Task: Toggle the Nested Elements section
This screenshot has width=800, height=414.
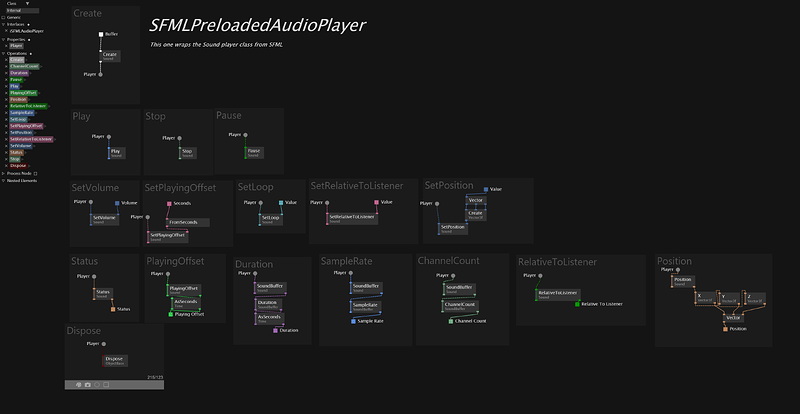Action: click(3, 180)
